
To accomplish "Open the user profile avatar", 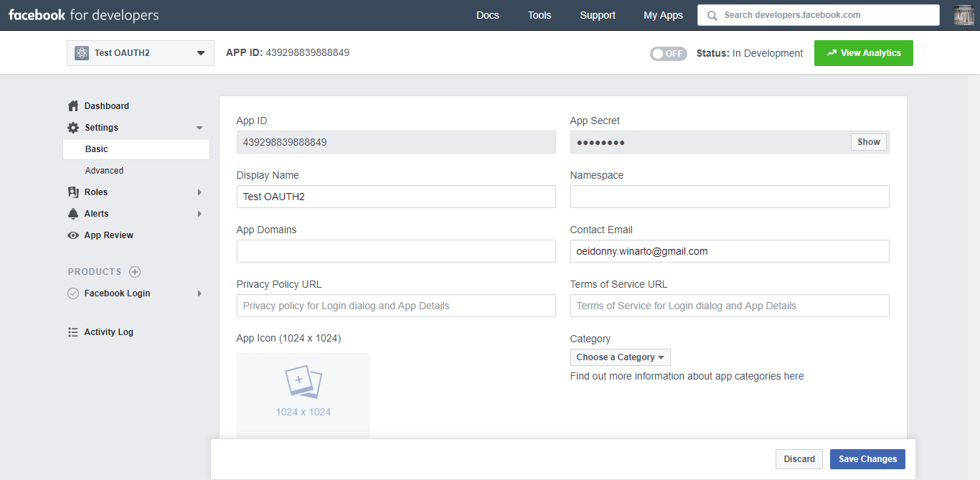I will point(963,15).
